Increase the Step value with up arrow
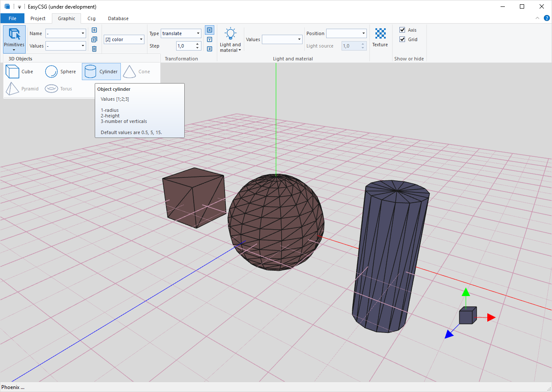This screenshot has width=552, height=392. click(x=198, y=44)
